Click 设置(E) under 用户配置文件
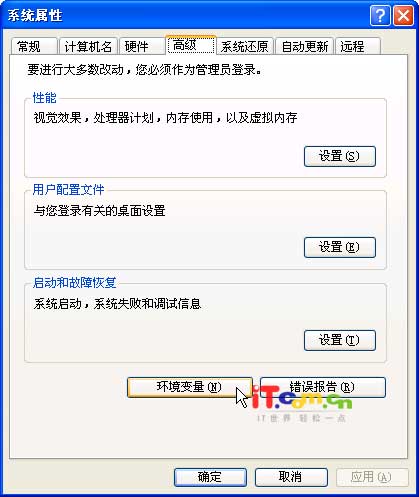The width and height of the screenshot is (419, 497). (340, 247)
